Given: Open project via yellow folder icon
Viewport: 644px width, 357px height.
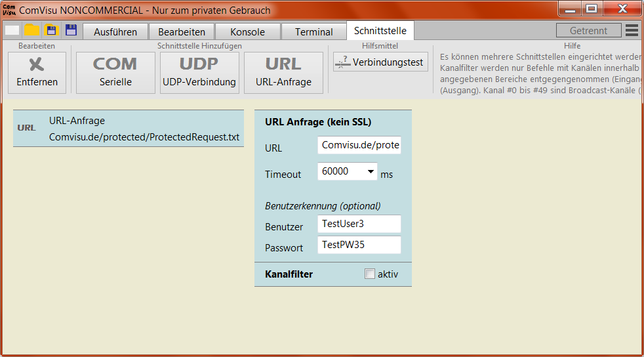Looking at the screenshot, I should point(31,30).
